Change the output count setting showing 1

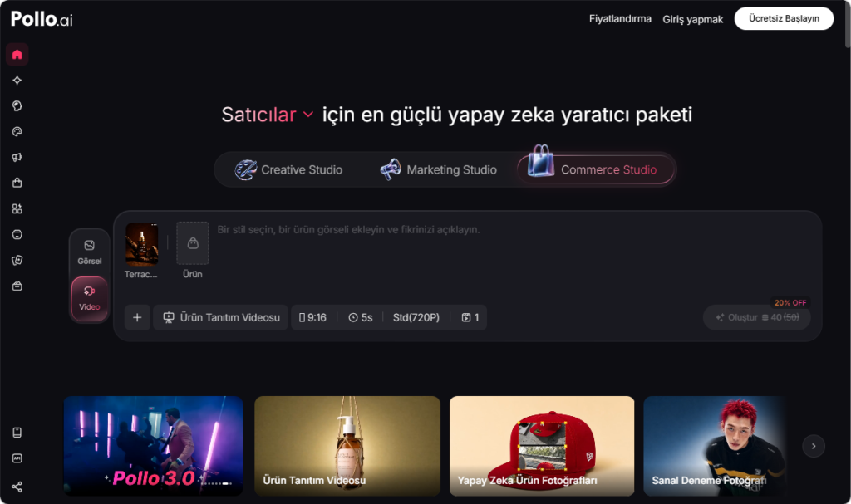pyautogui.click(x=470, y=317)
